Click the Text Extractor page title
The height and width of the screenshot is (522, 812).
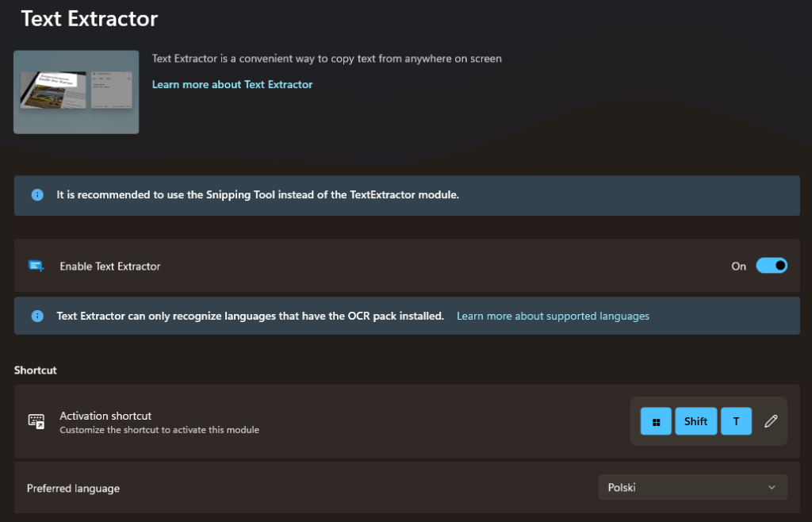pyautogui.click(x=89, y=18)
